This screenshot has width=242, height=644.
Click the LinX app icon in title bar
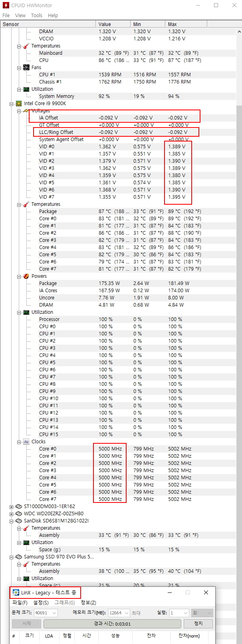tap(16, 592)
